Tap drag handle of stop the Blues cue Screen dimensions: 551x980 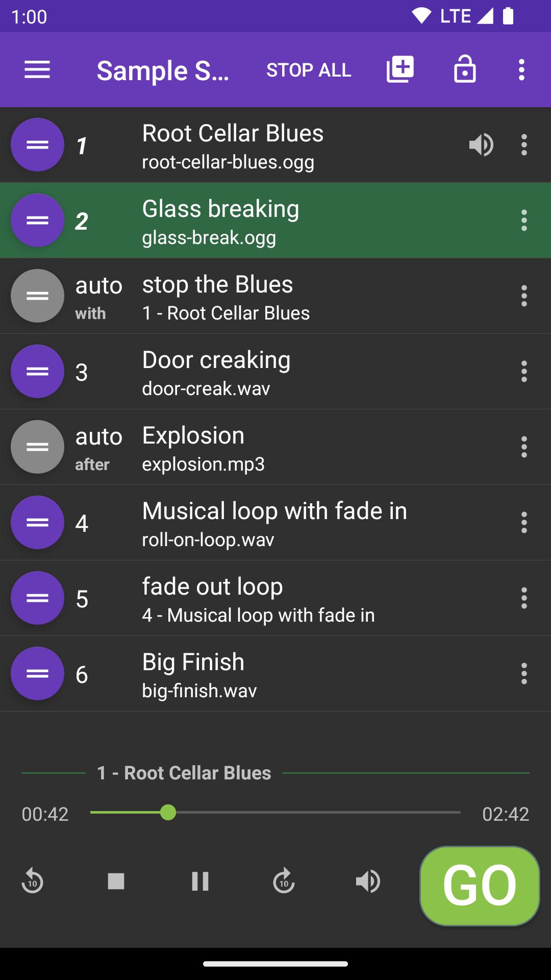tap(37, 296)
